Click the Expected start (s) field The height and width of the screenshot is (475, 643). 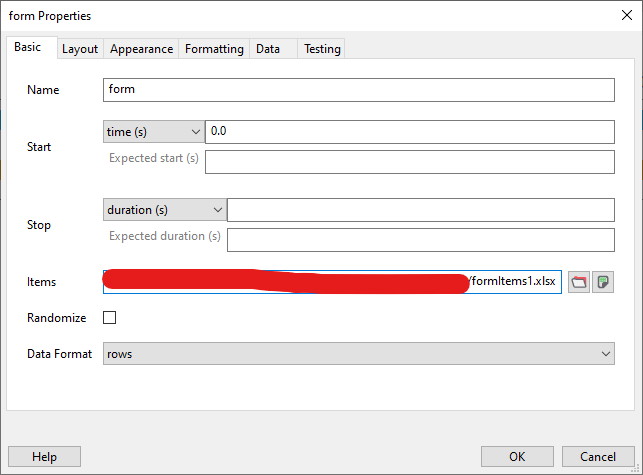[409, 162]
